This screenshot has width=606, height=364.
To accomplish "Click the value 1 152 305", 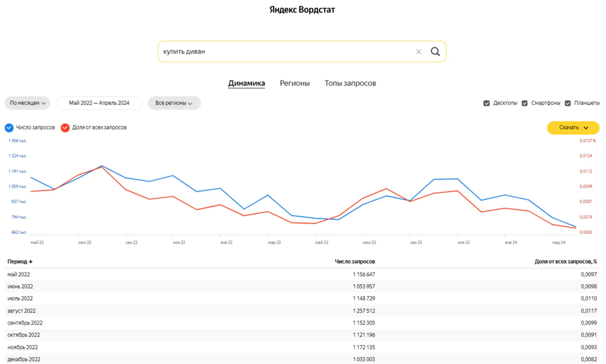I will [x=364, y=323].
